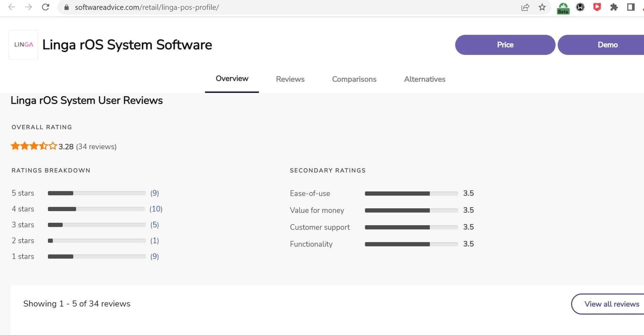Click the Functionality rating bar
The width and height of the screenshot is (644, 335).
tap(411, 244)
